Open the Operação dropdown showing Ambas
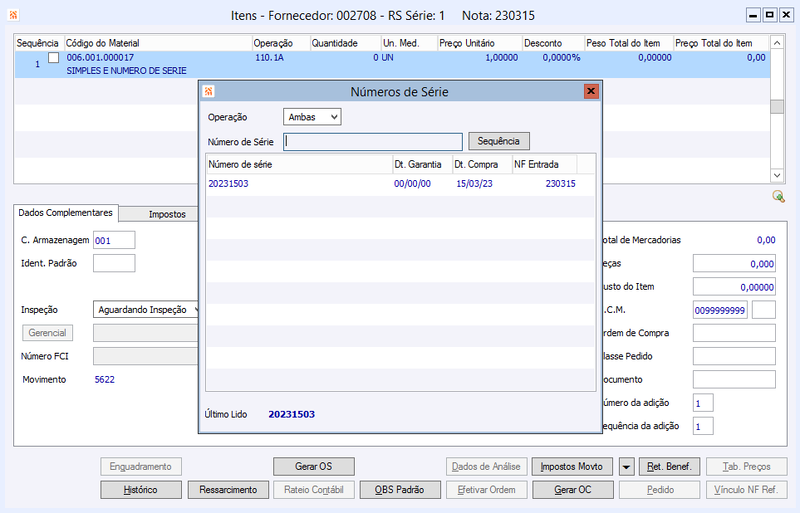Viewport: 800px width, 513px height. 312,117
